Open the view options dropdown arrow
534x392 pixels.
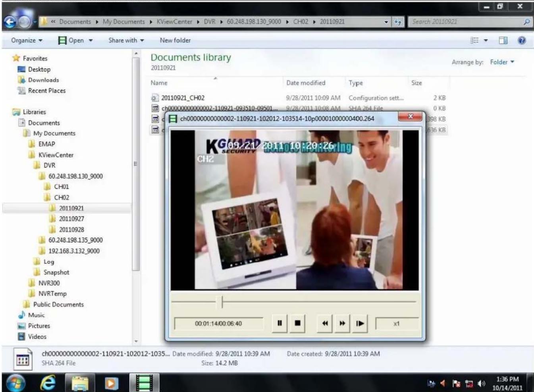pos(486,41)
